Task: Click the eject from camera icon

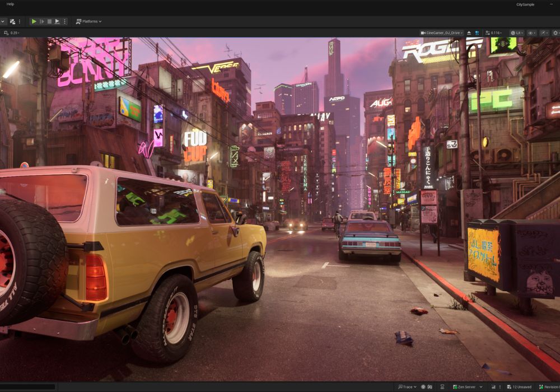Action: 469,33
